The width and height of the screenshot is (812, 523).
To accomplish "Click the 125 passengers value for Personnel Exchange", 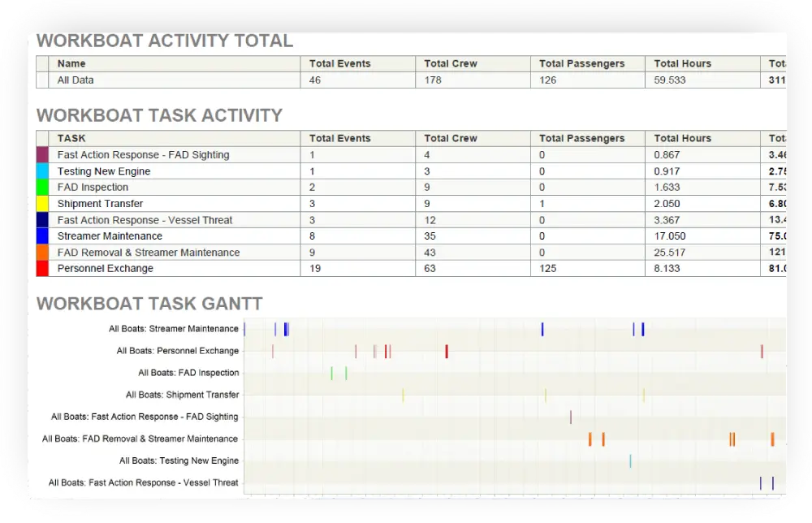I will click(x=548, y=268).
